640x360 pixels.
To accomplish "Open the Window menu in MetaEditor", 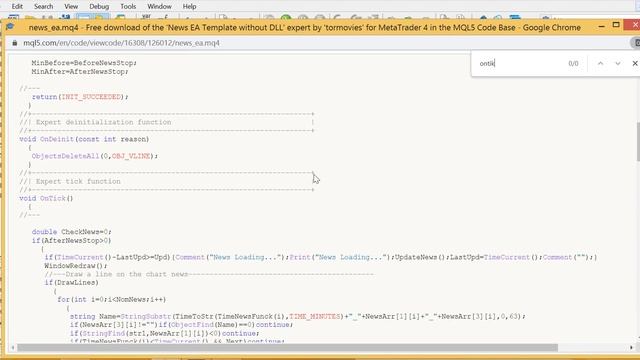I will [x=159, y=7].
